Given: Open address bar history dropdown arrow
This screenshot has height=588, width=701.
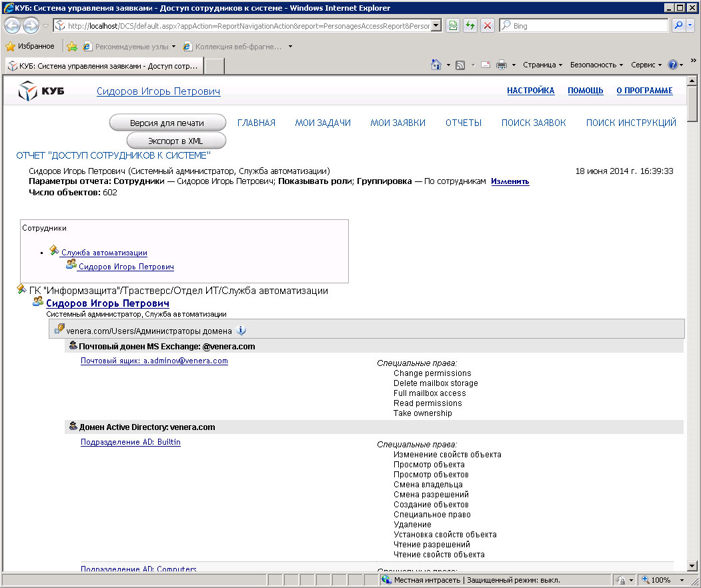Looking at the screenshot, I should [x=437, y=25].
